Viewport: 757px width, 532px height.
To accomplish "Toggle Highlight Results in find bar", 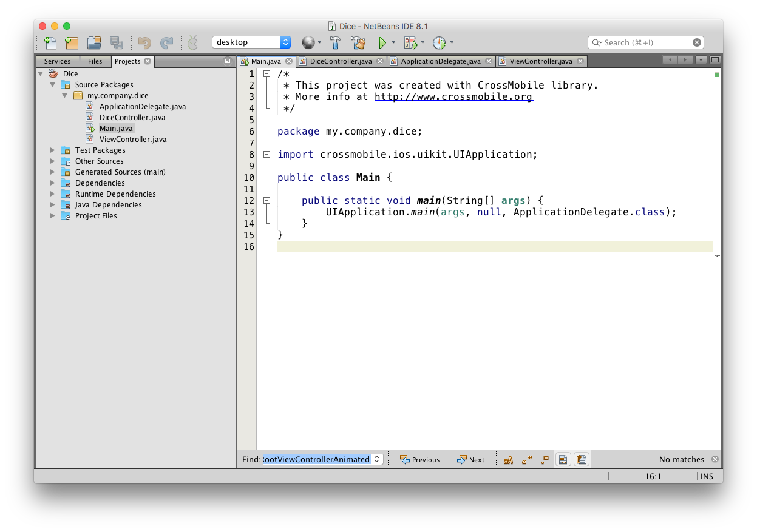I will [563, 459].
